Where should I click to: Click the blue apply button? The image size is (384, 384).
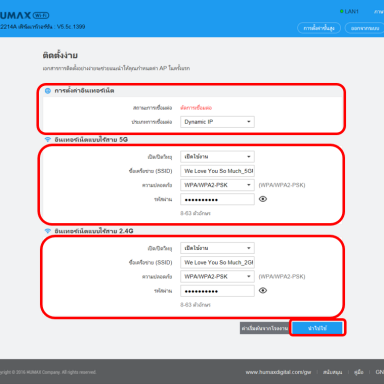317,328
